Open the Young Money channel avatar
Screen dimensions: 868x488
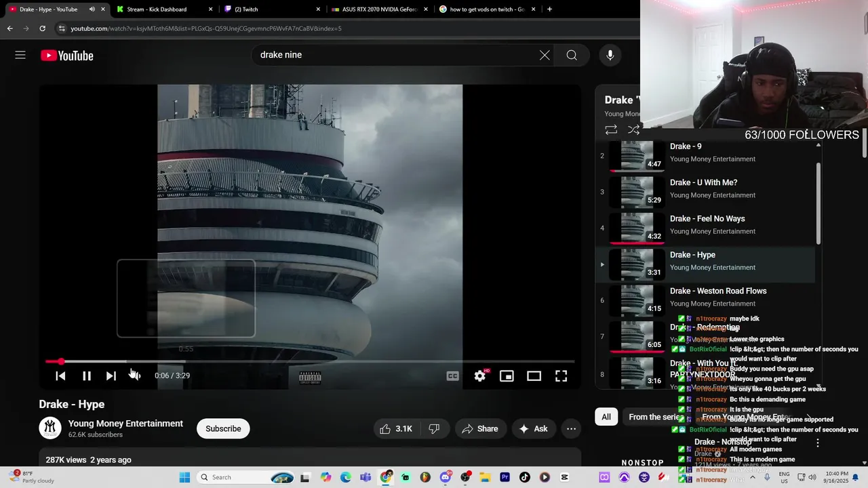click(x=50, y=428)
